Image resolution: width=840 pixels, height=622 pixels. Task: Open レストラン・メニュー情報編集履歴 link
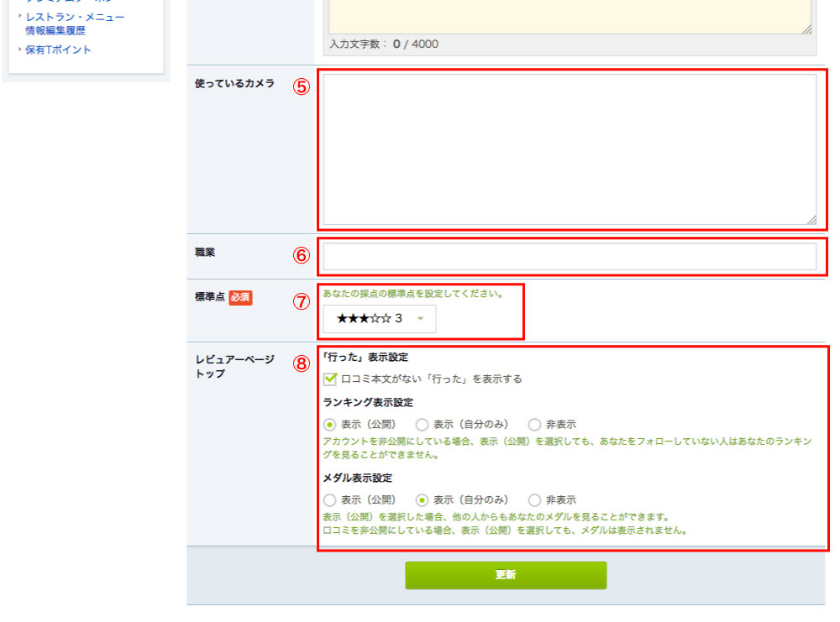[x=75, y=24]
